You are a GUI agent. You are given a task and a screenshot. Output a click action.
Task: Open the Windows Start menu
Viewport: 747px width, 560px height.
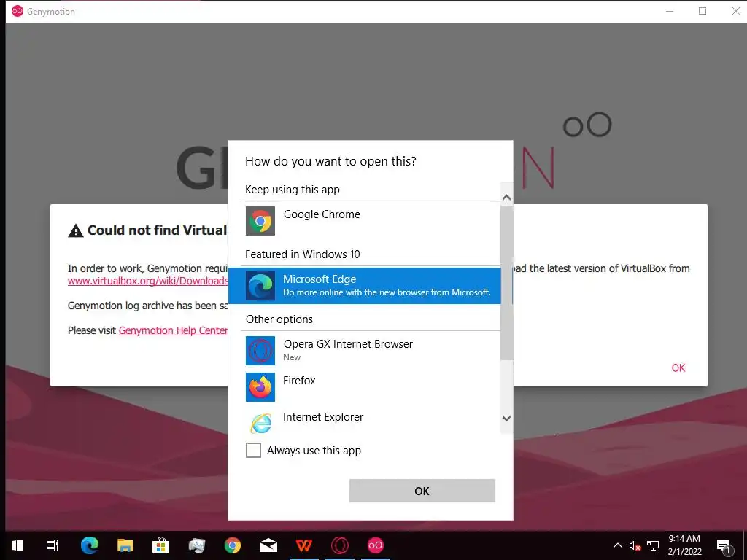(18, 545)
